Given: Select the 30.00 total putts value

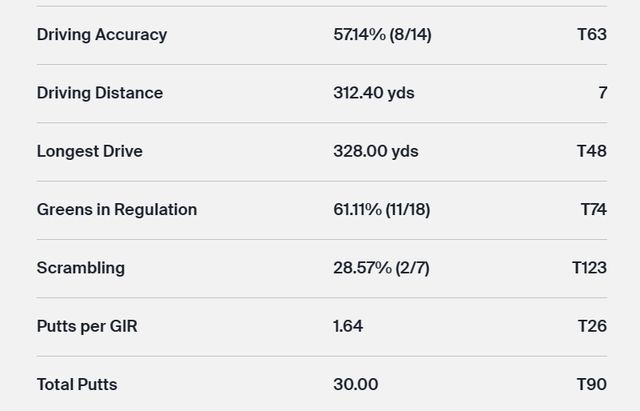Looking at the screenshot, I should 355,384.
